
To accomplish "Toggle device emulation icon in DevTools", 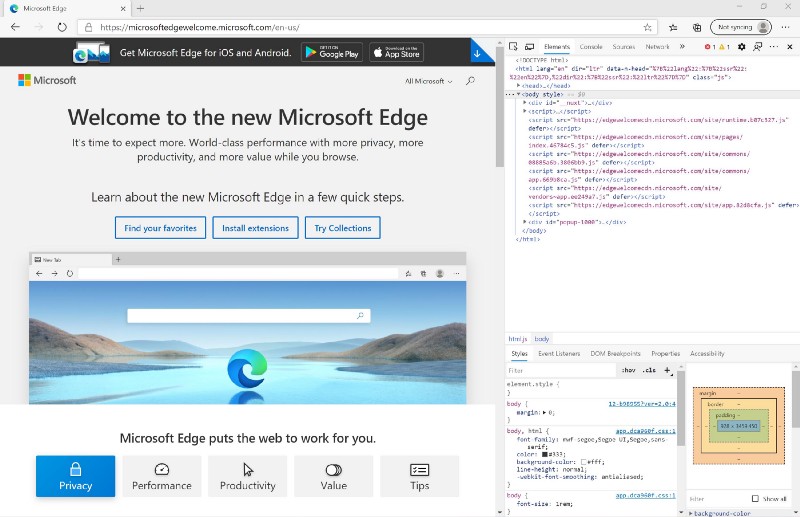I will point(527,47).
